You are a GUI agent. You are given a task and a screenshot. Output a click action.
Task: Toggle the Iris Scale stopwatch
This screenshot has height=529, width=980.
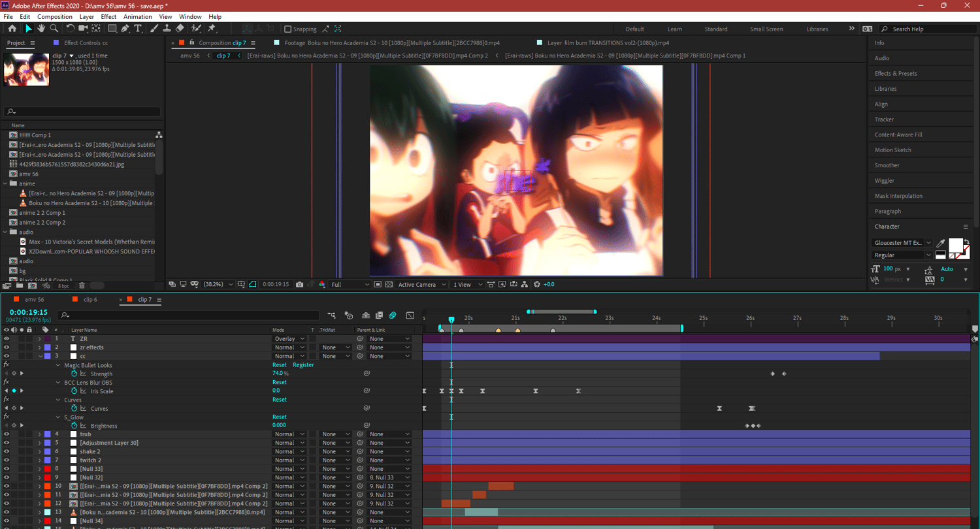pos(74,391)
